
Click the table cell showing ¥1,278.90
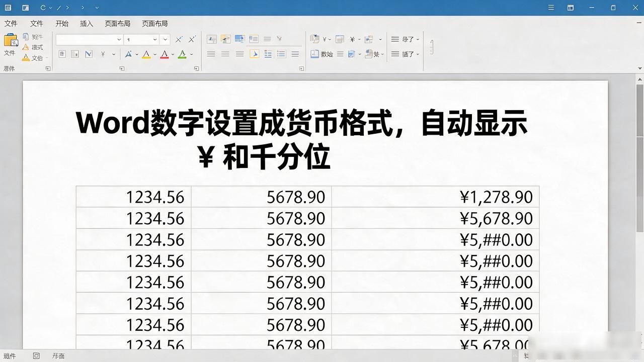click(436, 197)
